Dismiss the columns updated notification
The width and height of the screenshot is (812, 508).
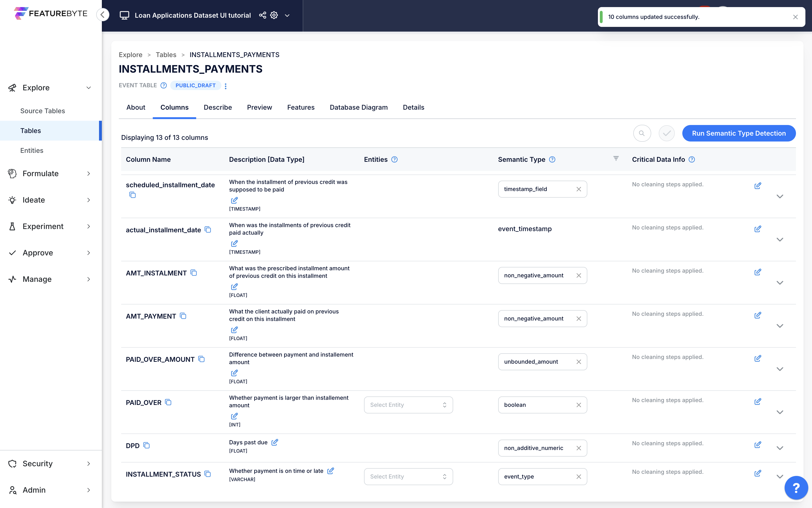coord(795,17)
